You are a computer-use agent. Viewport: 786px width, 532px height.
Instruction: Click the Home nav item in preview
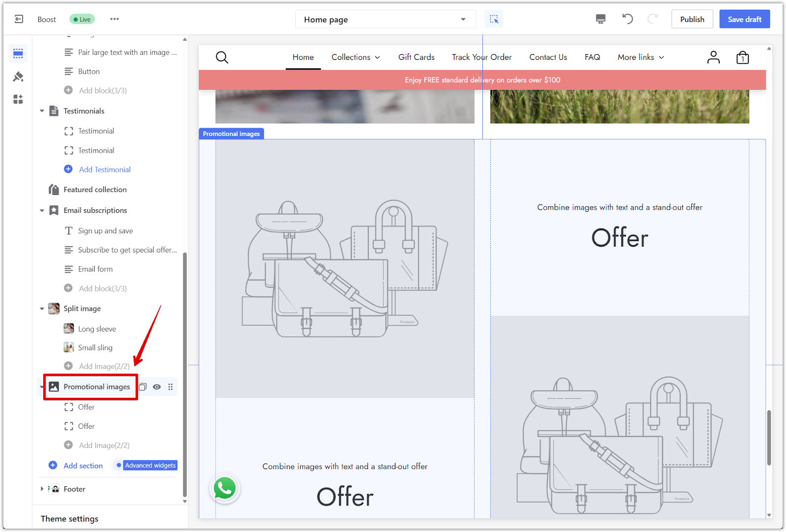(x=303, y=57)
